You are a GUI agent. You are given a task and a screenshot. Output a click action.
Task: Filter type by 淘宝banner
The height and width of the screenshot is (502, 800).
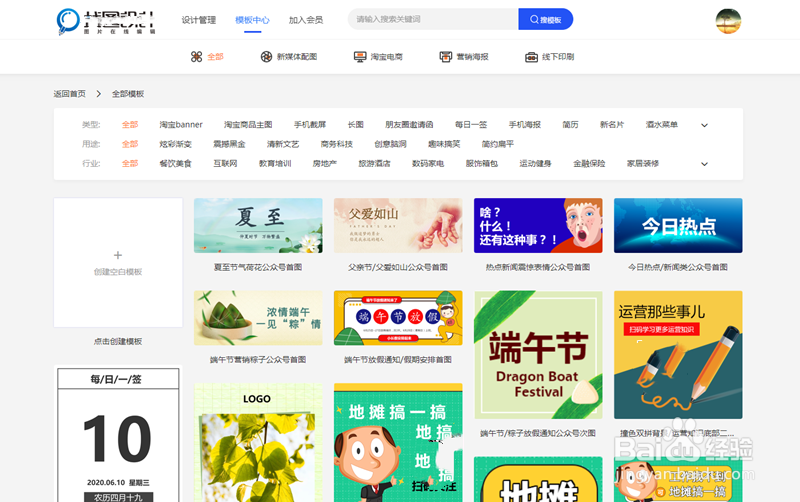click(181, 124)
